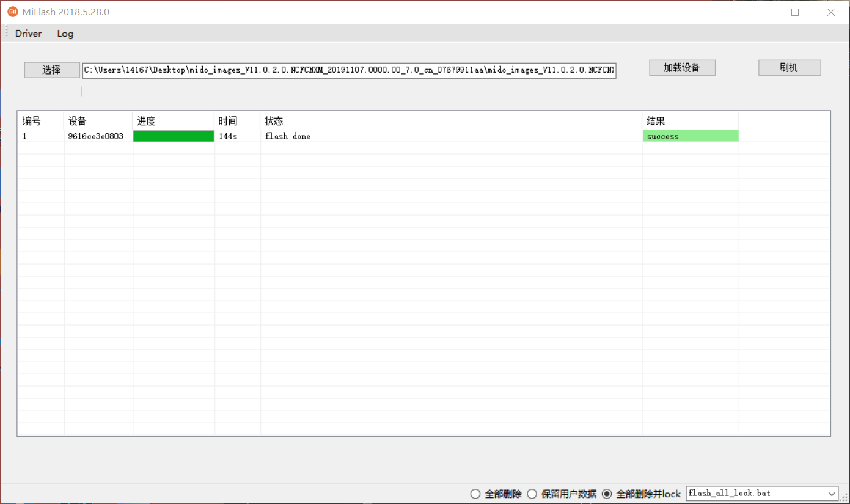This screenshot has width=850, height=504.
Task: Click the 进度 column header
Action: [x=174, y=121]
